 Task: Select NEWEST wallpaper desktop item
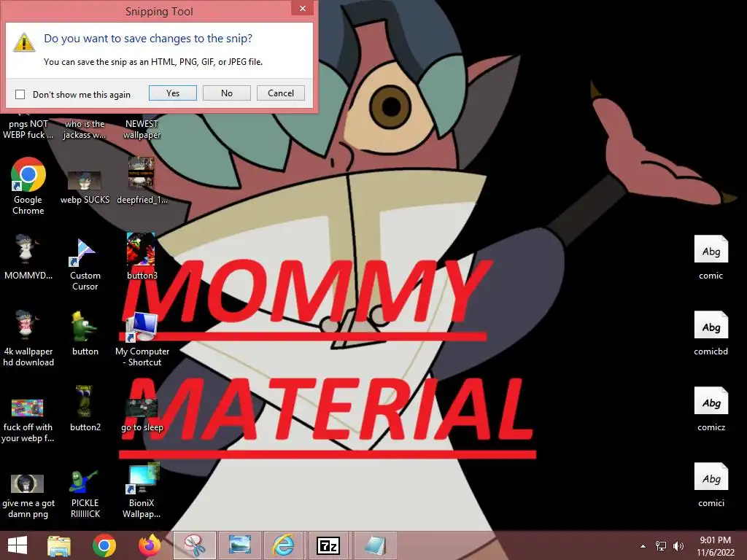point(142,128)
